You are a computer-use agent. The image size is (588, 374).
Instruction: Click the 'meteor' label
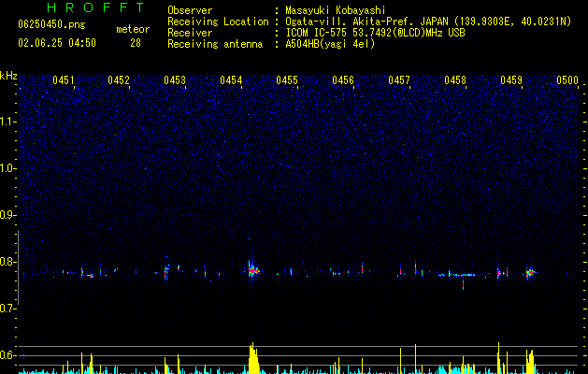pyautogui.click(x=133, y=29)
